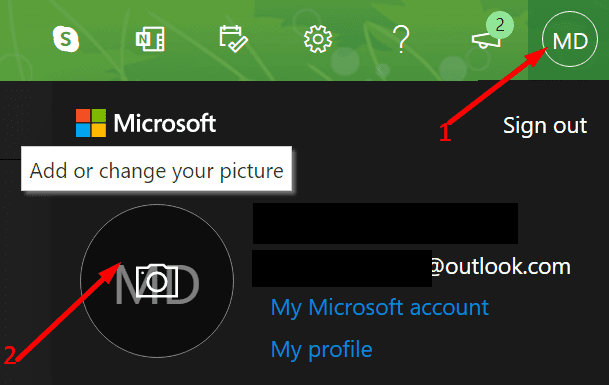Click the MD account avatar in header
The height and width of the screenshot is (385, 609).
click(x=570, y=40)
